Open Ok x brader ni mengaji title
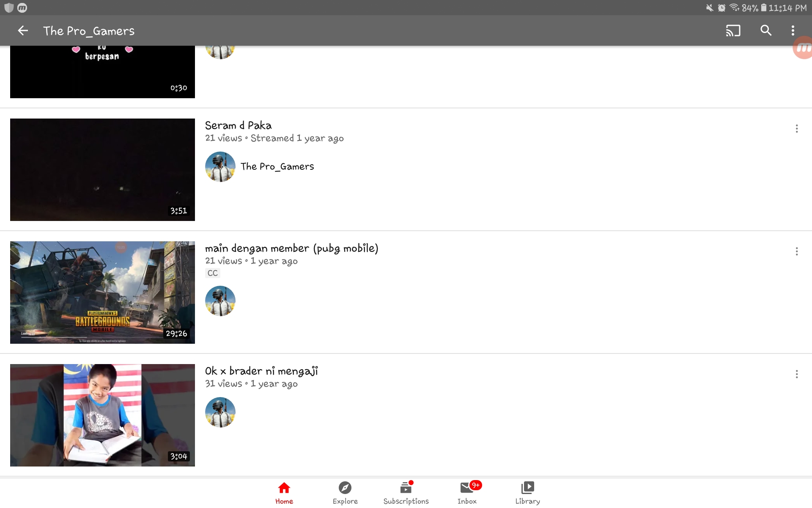Viewport: 812px width, 508px height. tap(261, 371)
